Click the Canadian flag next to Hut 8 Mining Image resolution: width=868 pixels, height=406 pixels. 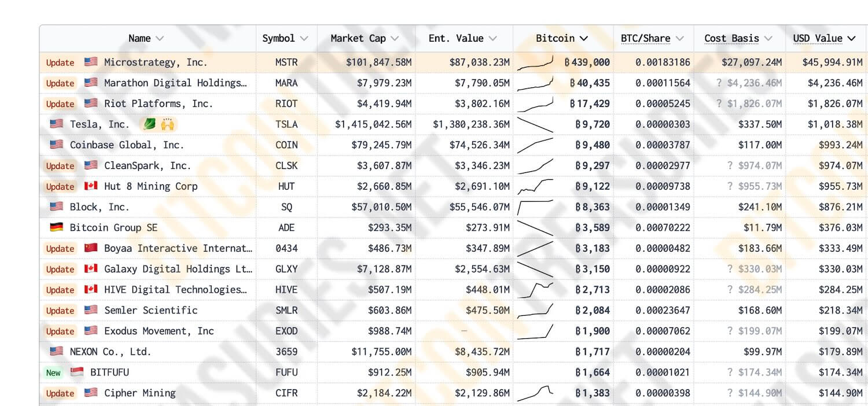pyautogui.click(x=91, y=186)
